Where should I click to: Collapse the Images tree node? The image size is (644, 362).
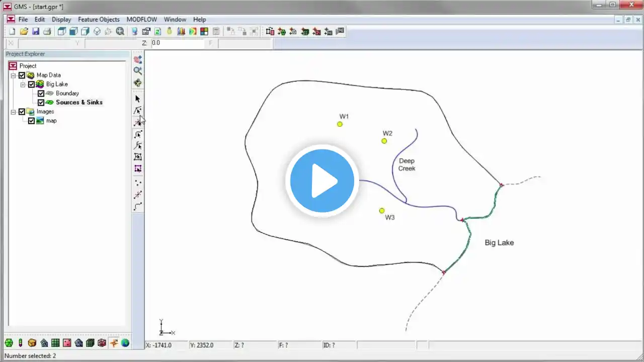coord(13,112)
